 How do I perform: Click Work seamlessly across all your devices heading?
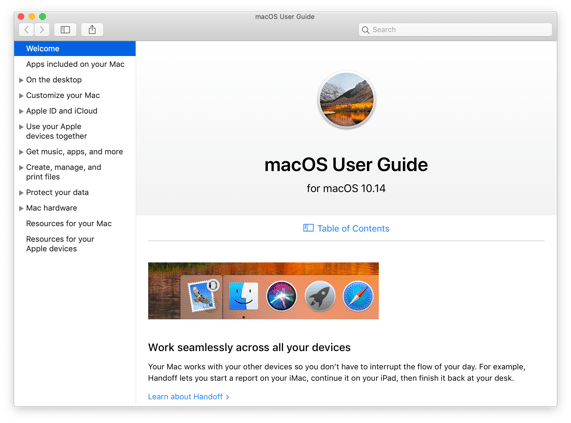pyautogui.click(x=249, y=347)
